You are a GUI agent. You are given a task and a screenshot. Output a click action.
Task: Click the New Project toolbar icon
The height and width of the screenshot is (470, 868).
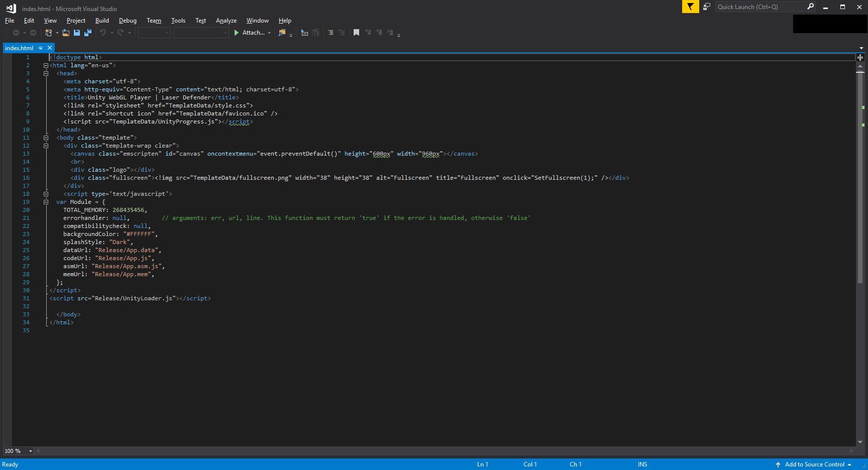(48, 33)
